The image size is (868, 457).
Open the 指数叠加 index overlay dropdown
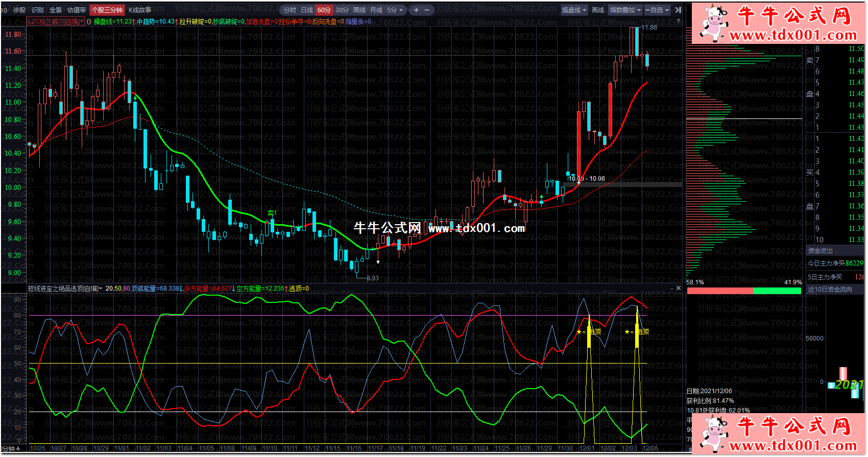[625, 10]
